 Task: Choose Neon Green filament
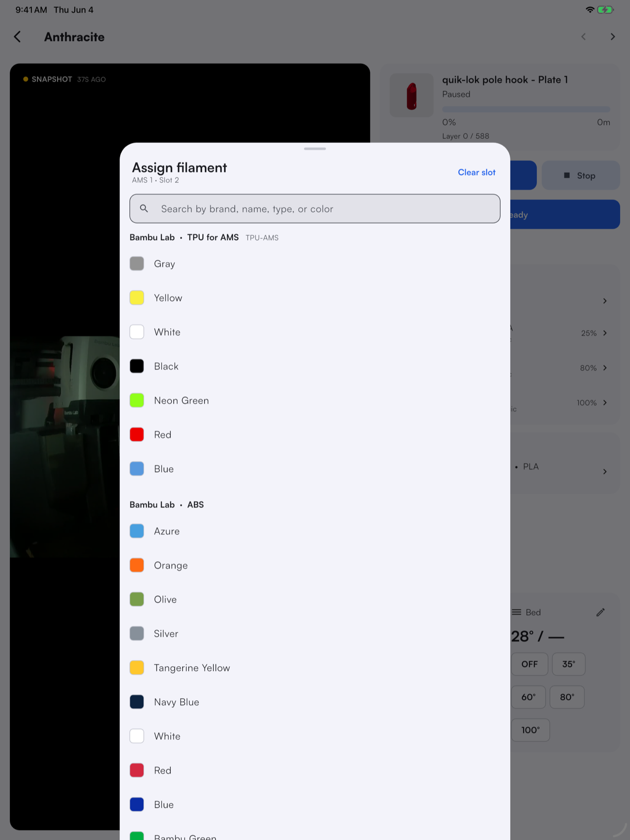[315, 400]
